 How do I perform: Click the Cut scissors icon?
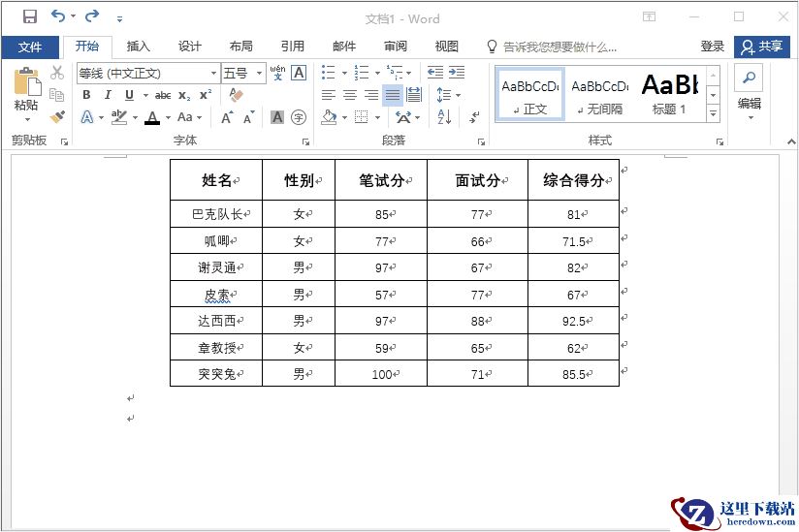[57, 73]
